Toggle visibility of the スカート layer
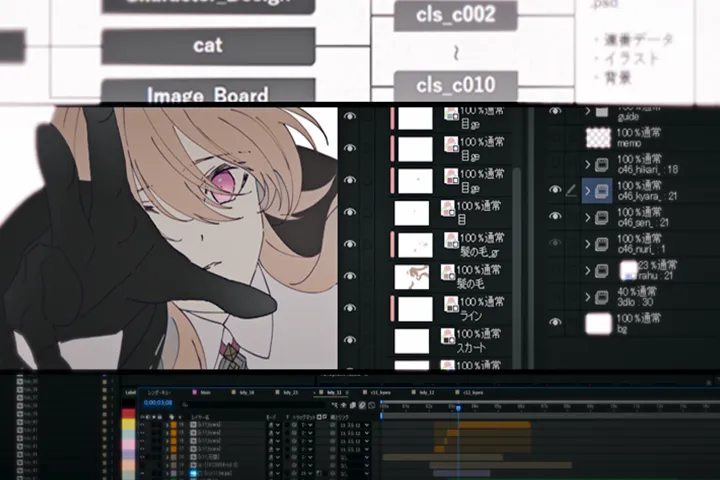 (x=350, y=340)
